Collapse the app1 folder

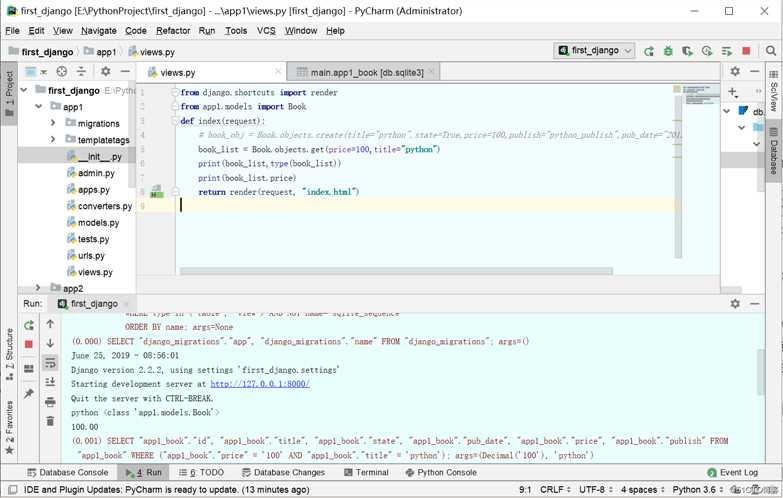(x=38, y=106)
